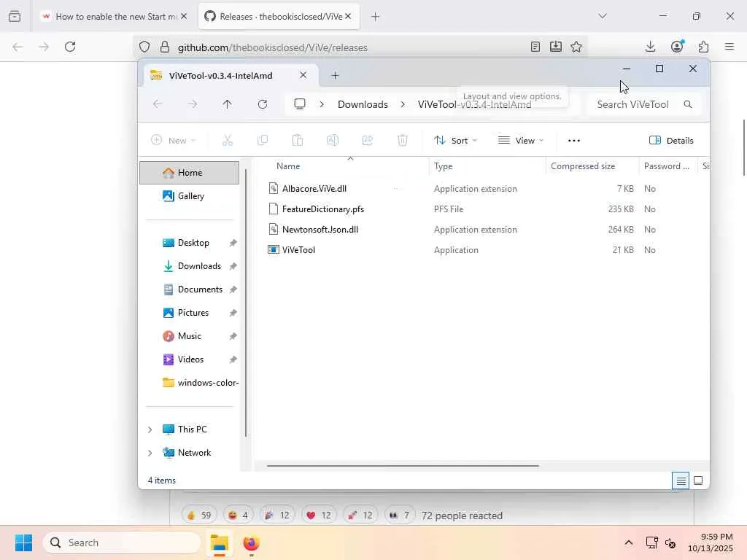Screen dimensions: 747x560
Task: Open File Explorer from the taskbar
Action: (x=220, y=542)
